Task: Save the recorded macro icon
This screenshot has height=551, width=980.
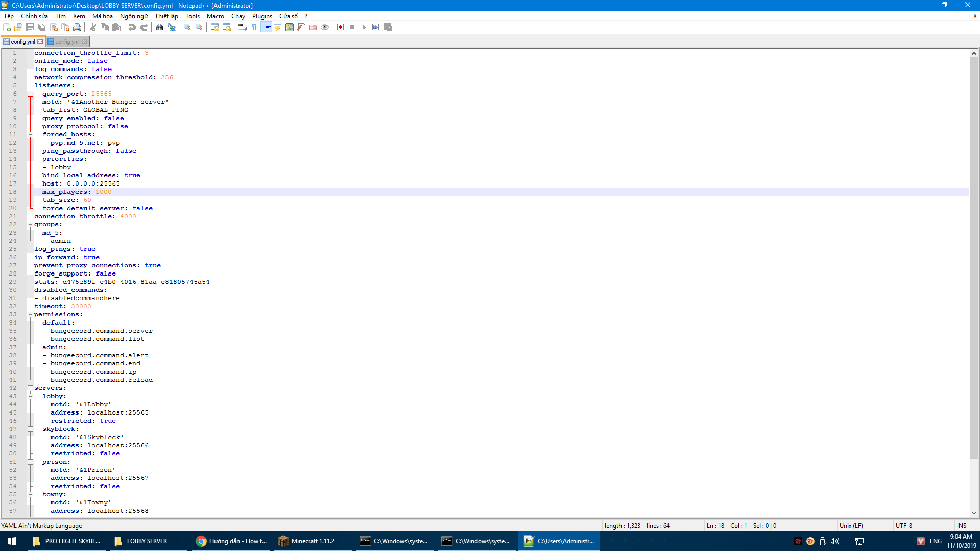Action: click(x=388, y=27)
